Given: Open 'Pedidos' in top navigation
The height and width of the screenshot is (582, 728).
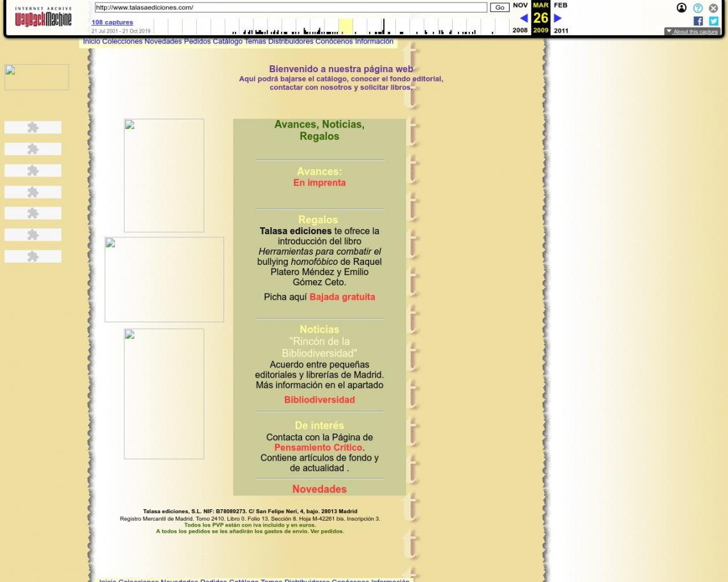Looking at the screenshot, I should 197,41.
